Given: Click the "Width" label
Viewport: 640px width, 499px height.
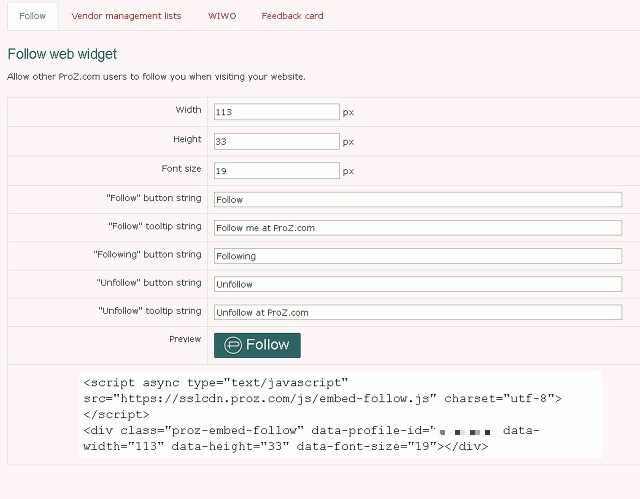Looking at the screenshot, I should [189, 110].
